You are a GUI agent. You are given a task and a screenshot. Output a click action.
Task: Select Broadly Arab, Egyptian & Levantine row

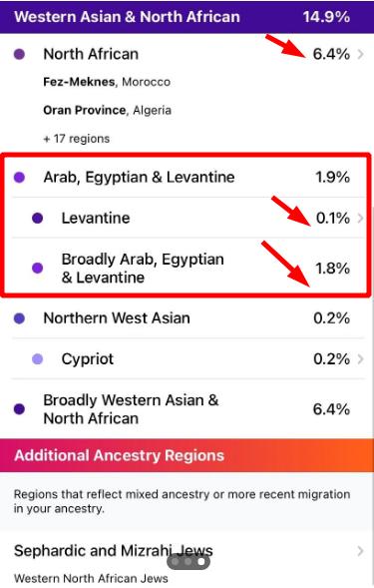[187, 268]
